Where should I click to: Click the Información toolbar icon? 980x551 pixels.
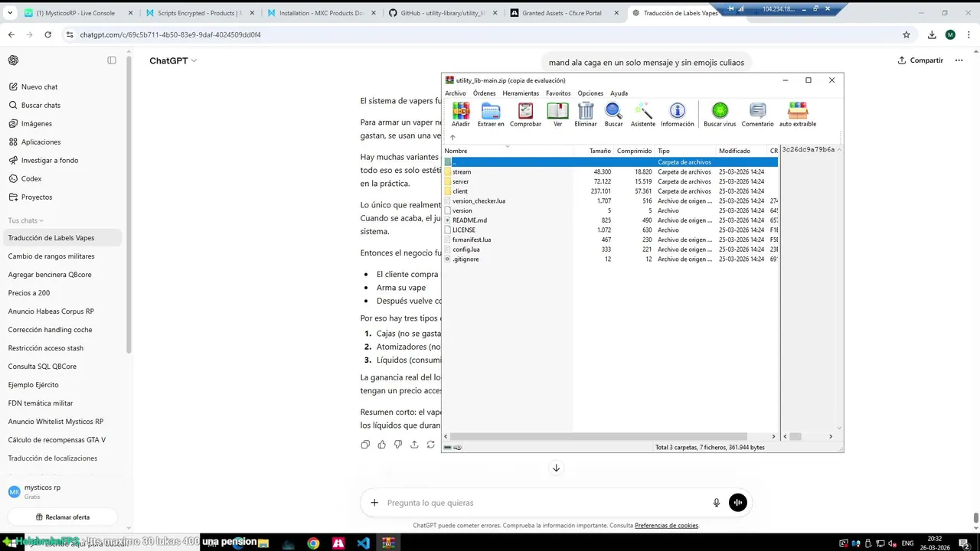(678, 115)
